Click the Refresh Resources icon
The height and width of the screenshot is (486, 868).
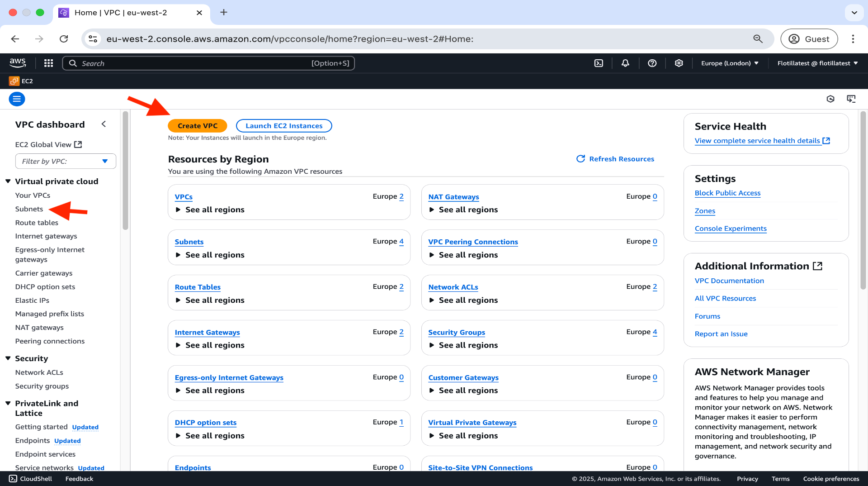pos(580,159)
